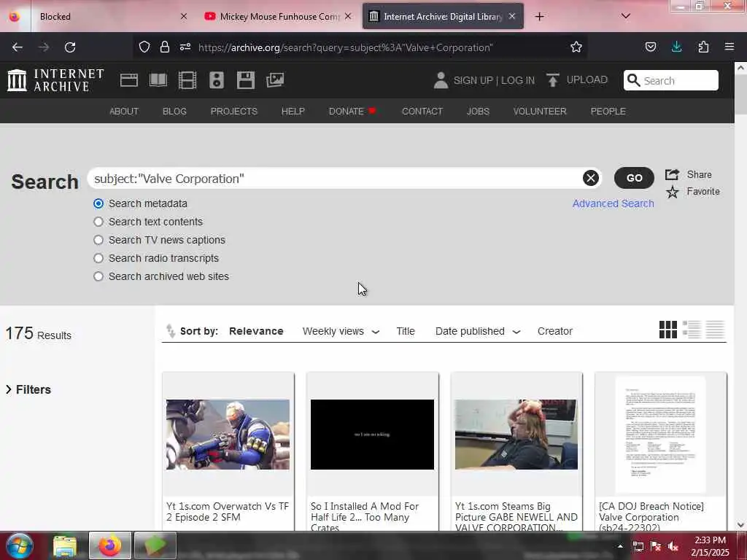The width and height of the screenshot is (747, 560).
Task: Save page to Pocket icon
Action: tap(650, 47)
